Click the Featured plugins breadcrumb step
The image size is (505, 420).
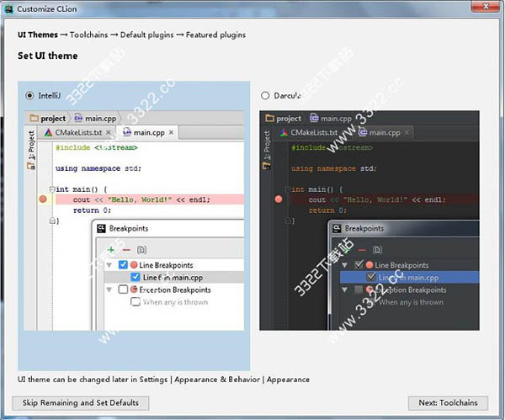pyautogui.click(x=215, y=35)
